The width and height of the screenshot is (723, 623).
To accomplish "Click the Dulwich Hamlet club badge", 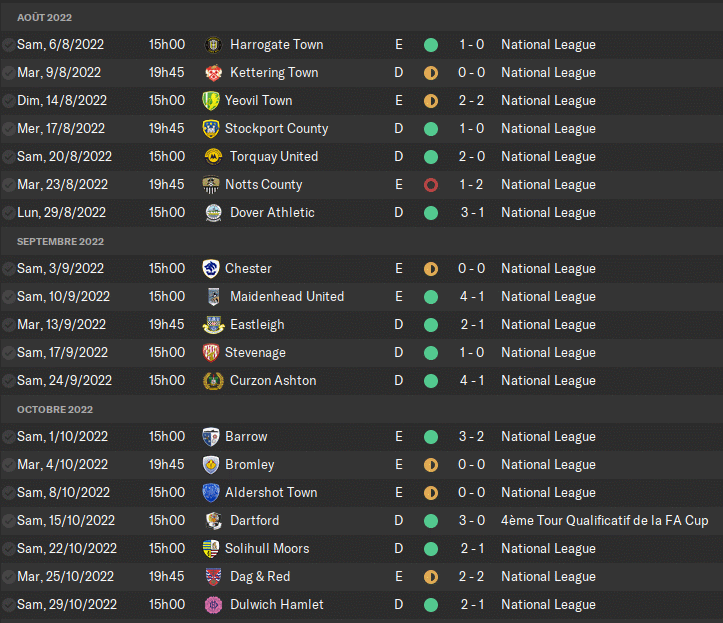I will (x=212, y=605).
